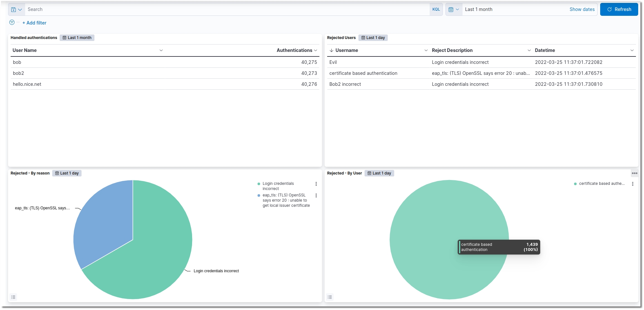Open the Authentications column dropdown
Image resolution: width=644 pixels, height=310 pixels.
316,50
